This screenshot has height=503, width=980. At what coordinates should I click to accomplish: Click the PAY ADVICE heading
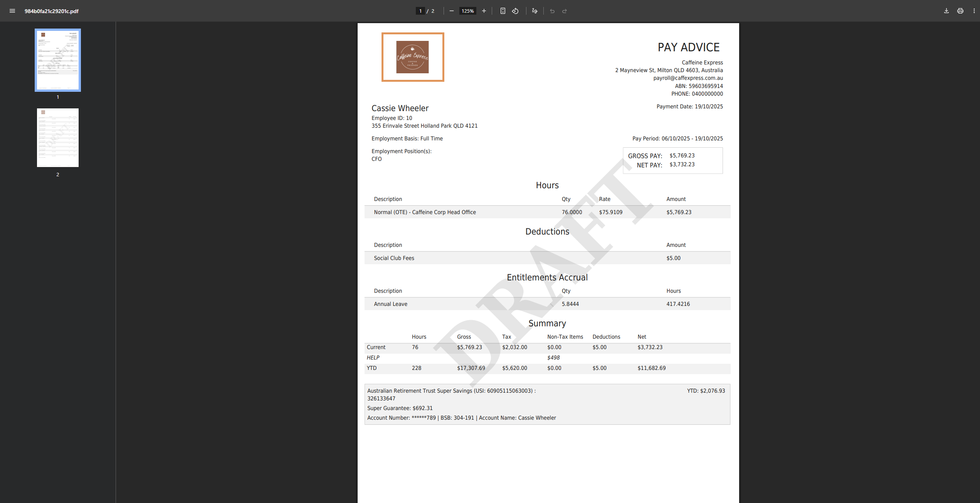(x=688, y=47)
